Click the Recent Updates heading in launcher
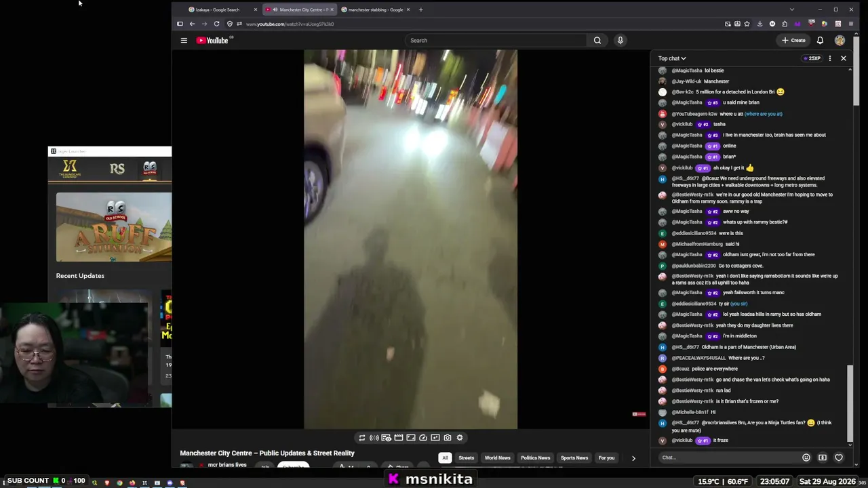 (x=80, y=276)
